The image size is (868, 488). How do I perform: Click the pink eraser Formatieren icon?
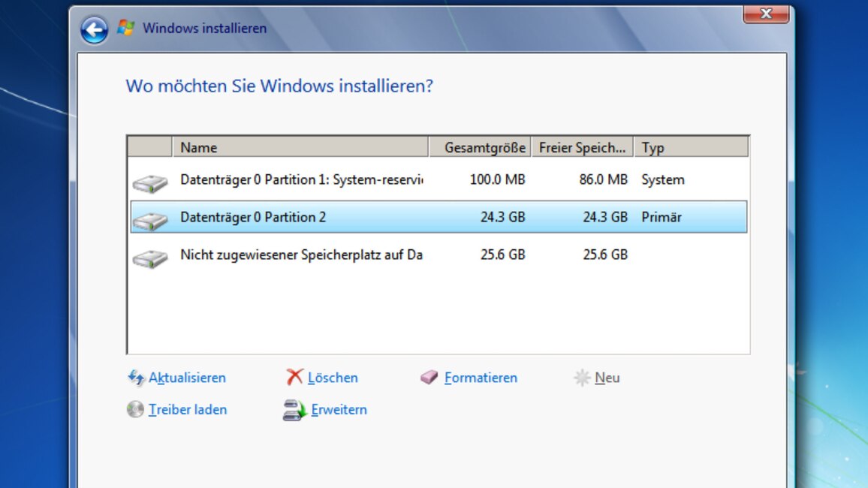pos(429,378)
